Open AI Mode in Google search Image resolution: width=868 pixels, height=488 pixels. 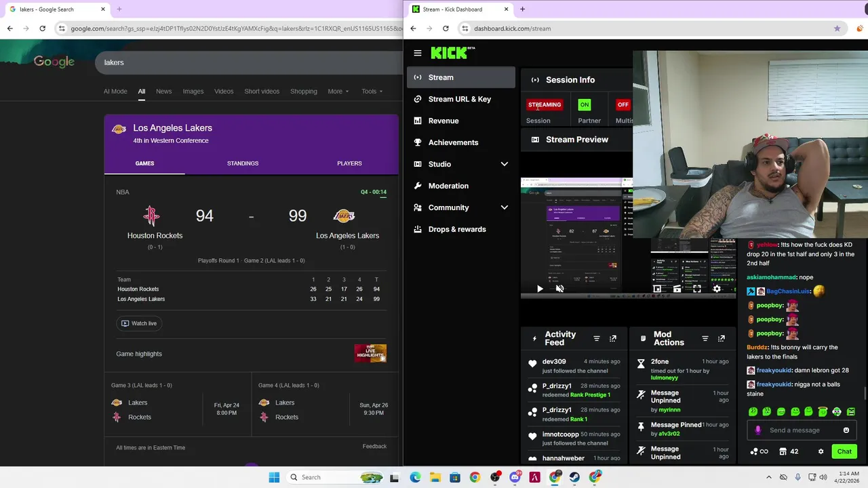(x=115, y=91)
